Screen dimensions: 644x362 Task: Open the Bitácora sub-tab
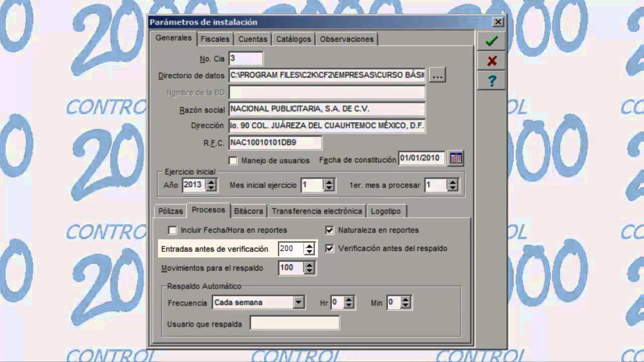tap(249, 211)
